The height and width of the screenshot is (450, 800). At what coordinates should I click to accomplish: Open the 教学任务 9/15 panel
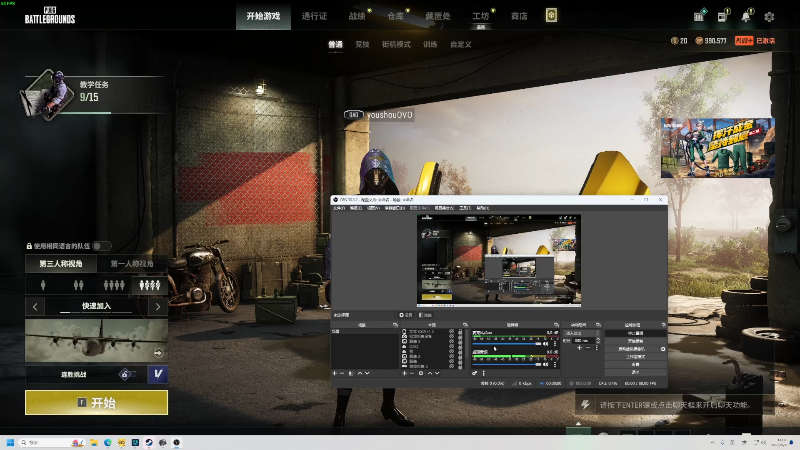coord(94,95)
